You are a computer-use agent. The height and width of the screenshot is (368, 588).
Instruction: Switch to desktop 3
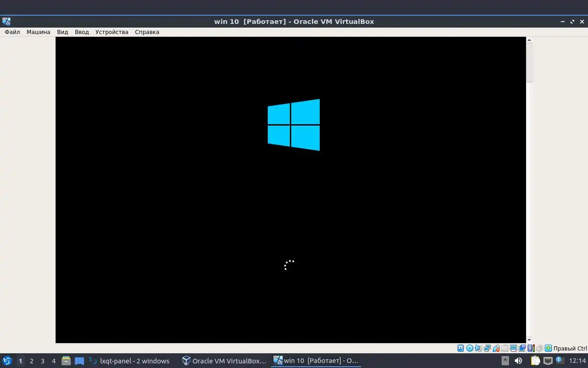(x=42, y=361)
